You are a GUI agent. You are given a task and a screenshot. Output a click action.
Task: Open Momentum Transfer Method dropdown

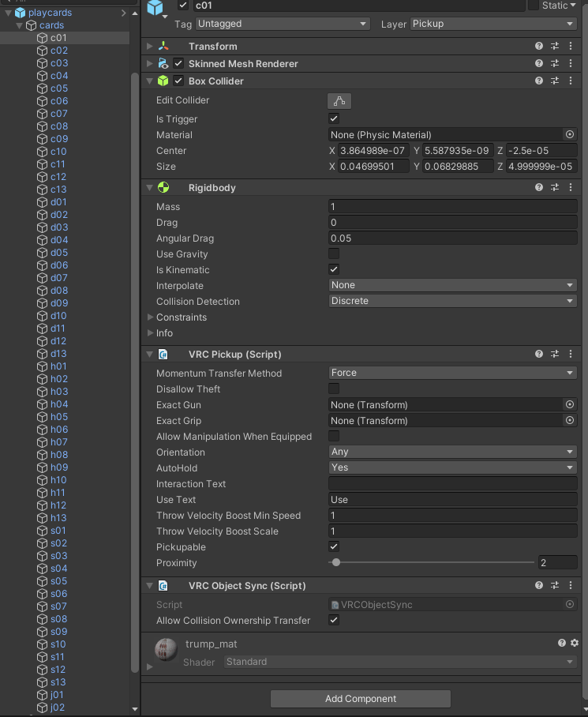coord(452,373)
